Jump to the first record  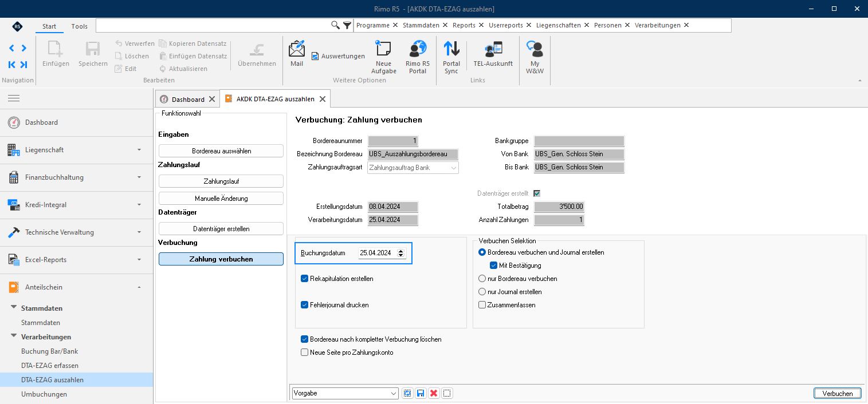[x=12, y=64]
